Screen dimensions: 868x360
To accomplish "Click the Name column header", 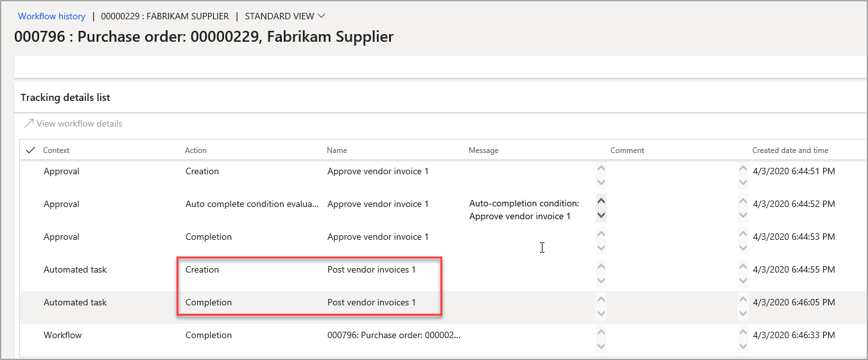I will [x=337, y=150].
